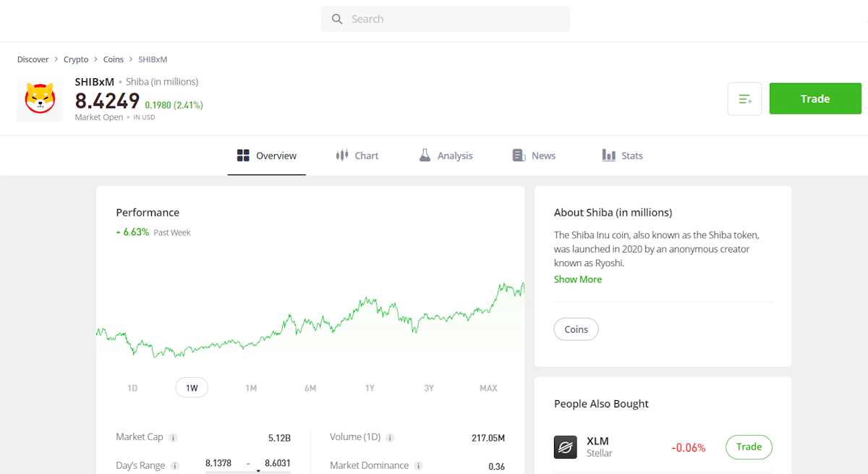Click inside the Search field
Viewport: 868px width, 474px height.
[x=445, y=19]
